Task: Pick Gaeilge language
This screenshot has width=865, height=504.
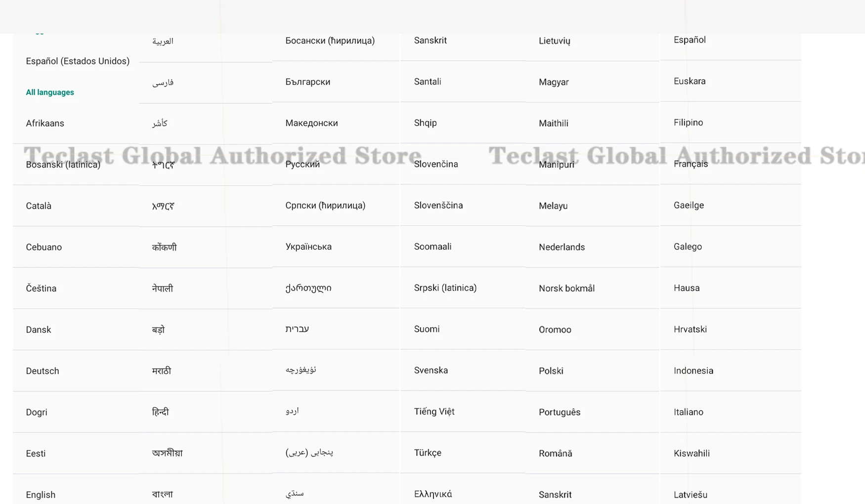Action: (689, 205)
